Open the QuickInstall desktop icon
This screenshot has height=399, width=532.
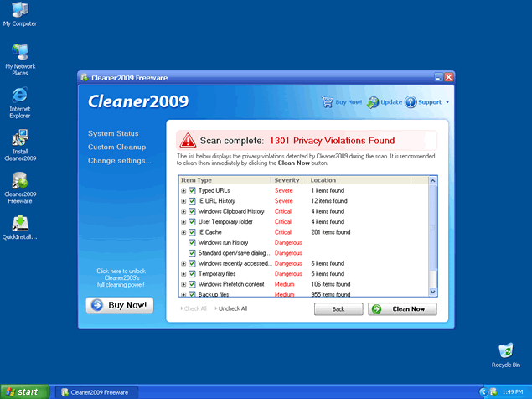20,223
